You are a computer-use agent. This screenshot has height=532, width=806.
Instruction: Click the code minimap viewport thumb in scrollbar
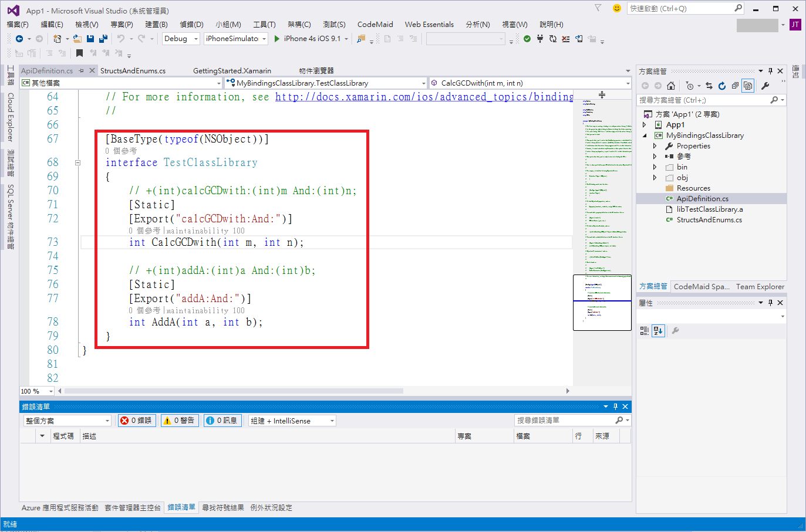(x=602, y=303)
